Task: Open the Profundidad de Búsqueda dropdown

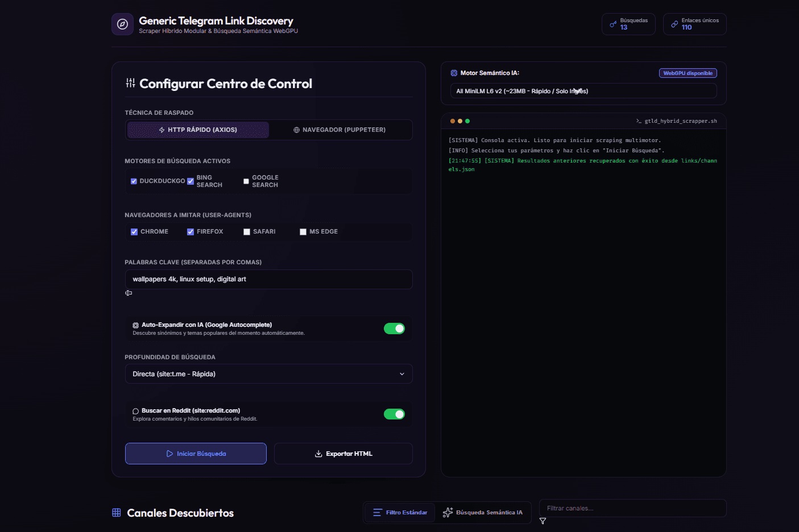Action: tap(268, 374)
